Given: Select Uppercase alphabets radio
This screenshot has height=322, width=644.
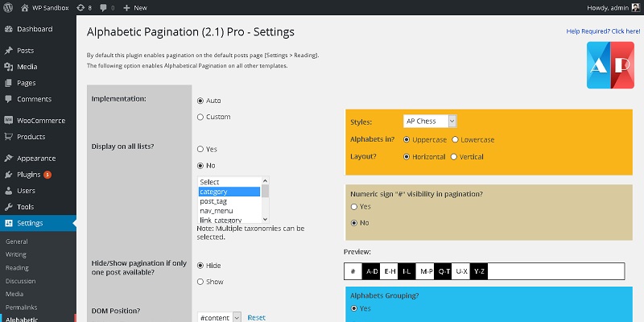Looking at the screenshot, I should coord(407,139).
